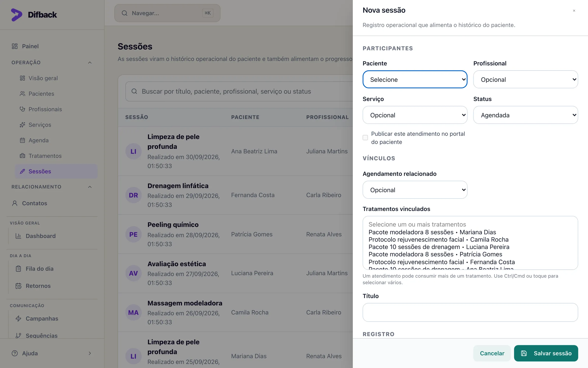588x368 pixels.
Task: Click the Agenda calendar icon
Action: coord(22,140)
